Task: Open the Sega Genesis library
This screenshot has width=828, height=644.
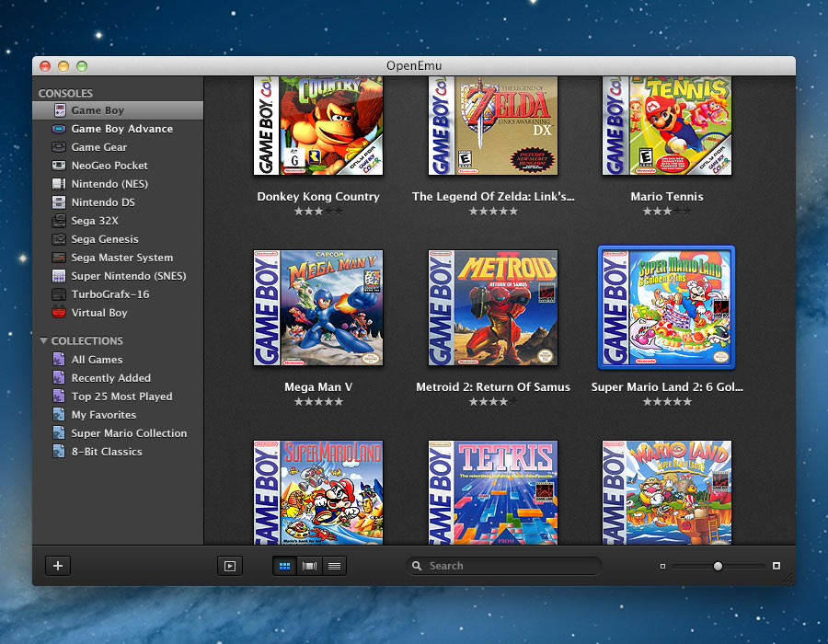Action: pos(118,239)
